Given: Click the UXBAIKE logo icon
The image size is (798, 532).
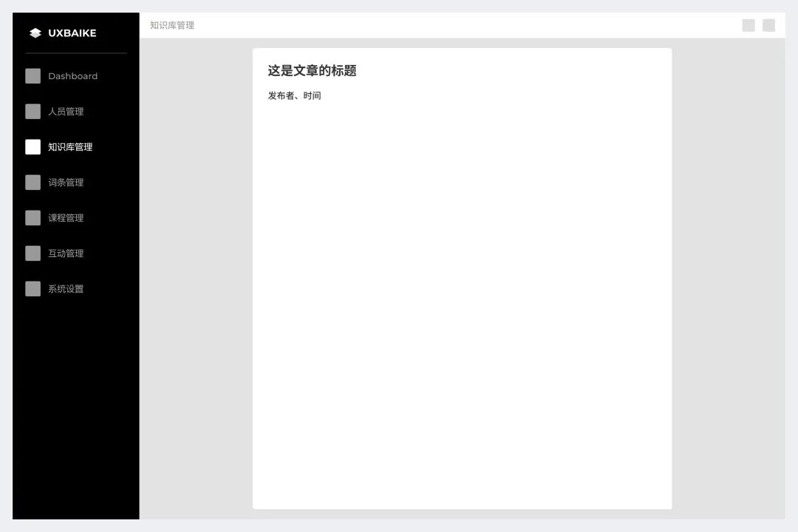Looking at the screenshot, I should tap(34, 33).
